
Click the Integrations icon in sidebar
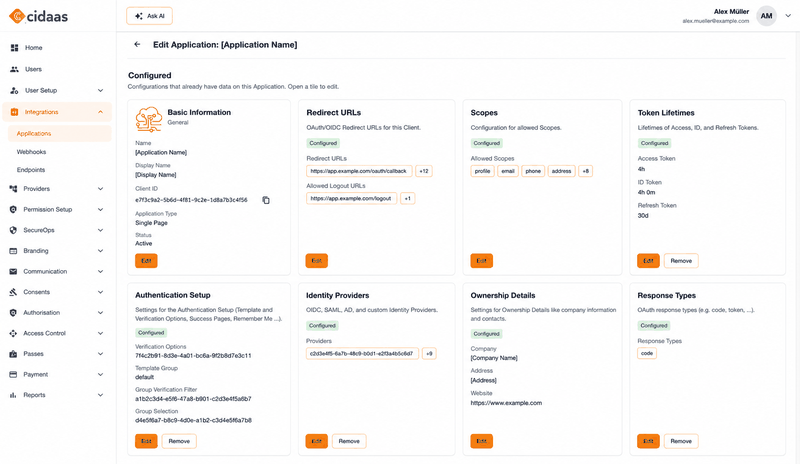14,112
